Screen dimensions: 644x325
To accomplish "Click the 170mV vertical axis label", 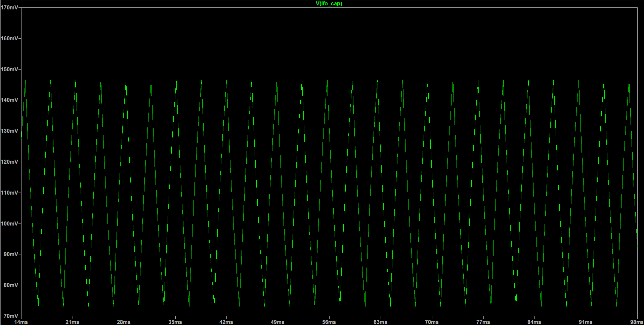I will tap(9, 7).
